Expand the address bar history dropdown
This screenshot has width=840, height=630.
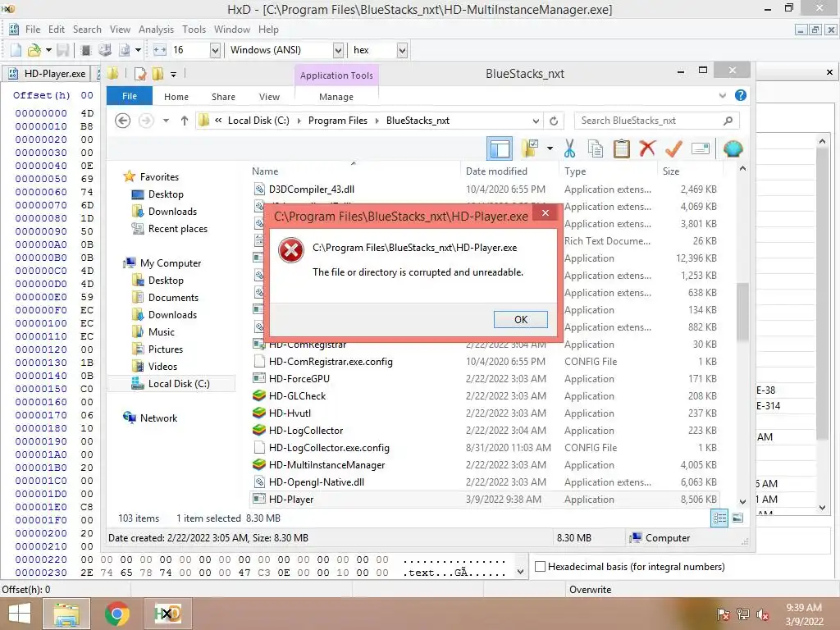click(x=536, y=121)
